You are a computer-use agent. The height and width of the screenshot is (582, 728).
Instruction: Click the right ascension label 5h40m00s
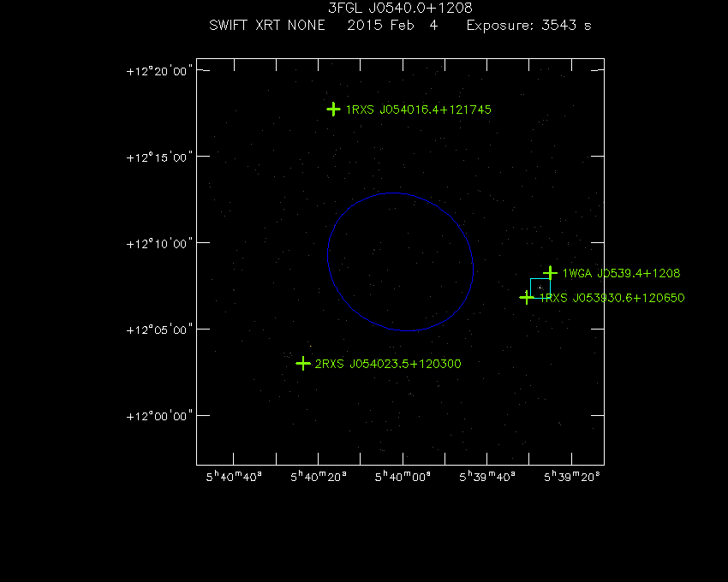click(x=403, y=477)
